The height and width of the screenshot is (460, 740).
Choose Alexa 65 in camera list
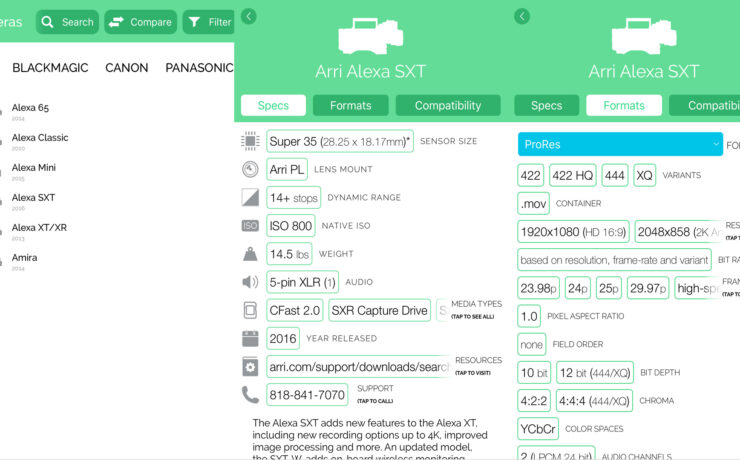tap(30, 108)
